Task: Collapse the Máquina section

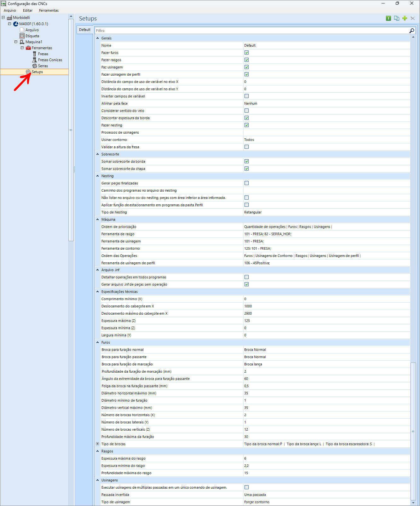Action: tap(98, 219)
